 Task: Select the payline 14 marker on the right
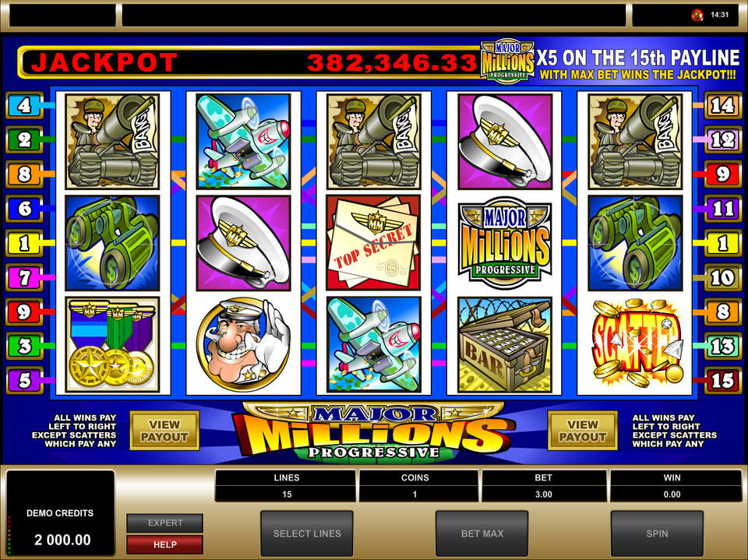722,105
